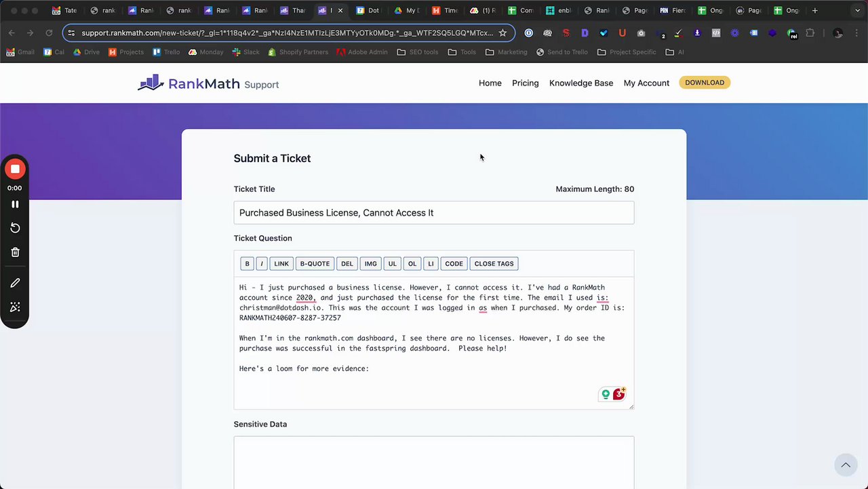Open the Knowledge Base navigation link

click(581, 83)
